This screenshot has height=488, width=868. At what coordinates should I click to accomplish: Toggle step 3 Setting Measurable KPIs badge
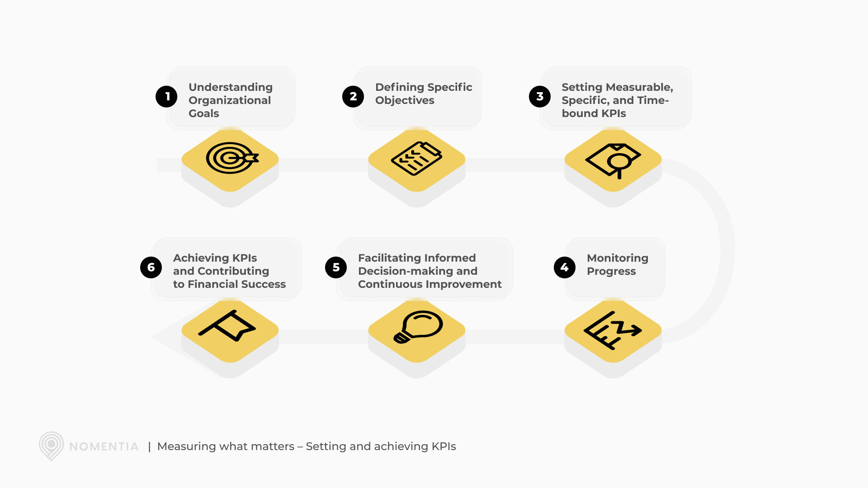[x=539, y=96]
